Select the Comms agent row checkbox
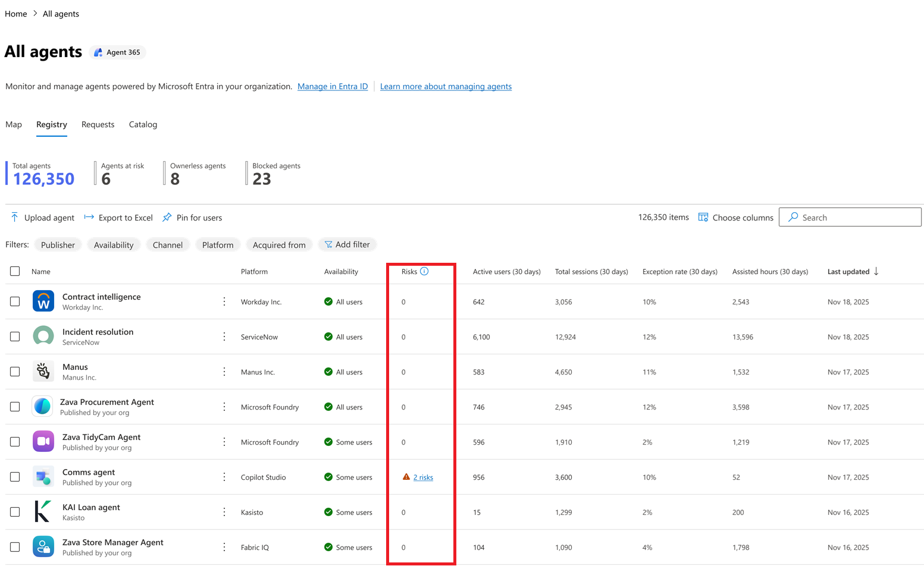This screenshot has width=924, height=566. click(15, 477)
